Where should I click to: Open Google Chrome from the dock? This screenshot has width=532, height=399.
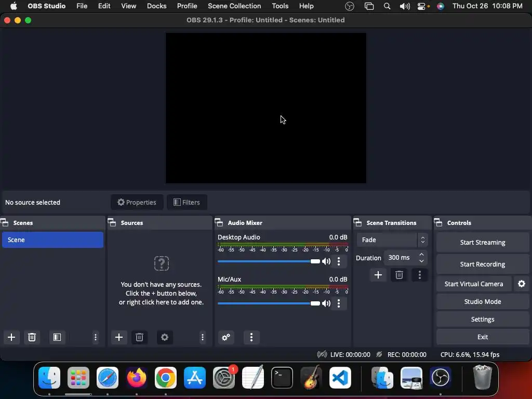click(166, 377)
